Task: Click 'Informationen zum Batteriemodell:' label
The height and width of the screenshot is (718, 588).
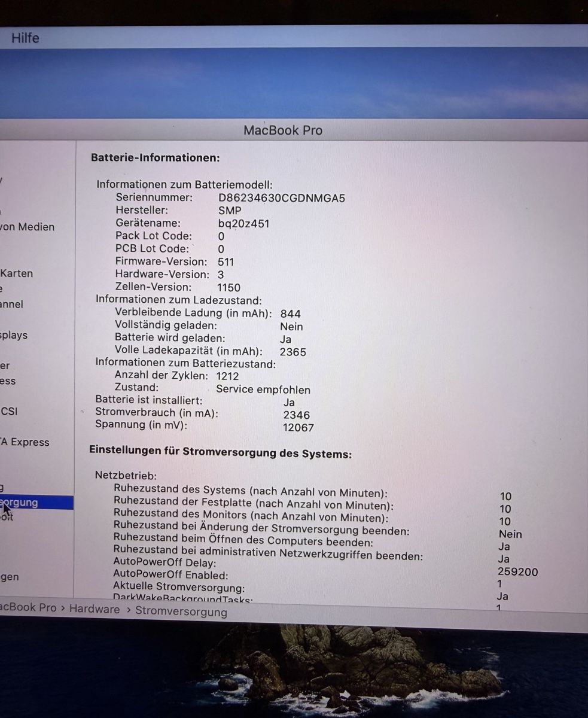Action: [x=184, y=185]
